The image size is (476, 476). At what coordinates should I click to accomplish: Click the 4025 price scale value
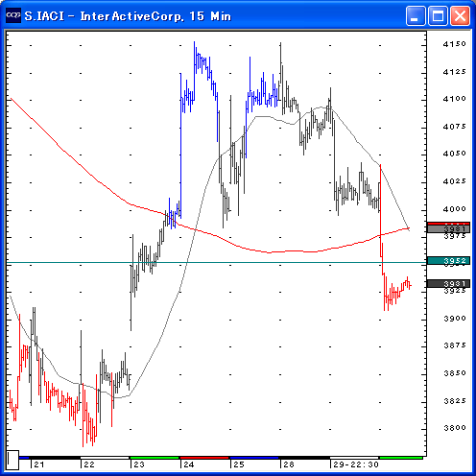(x=454, y=181)
